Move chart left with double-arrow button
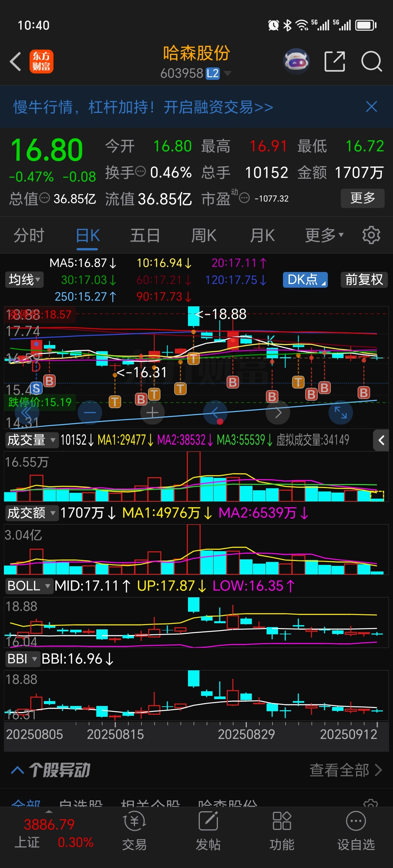 (x=26, y=412)
